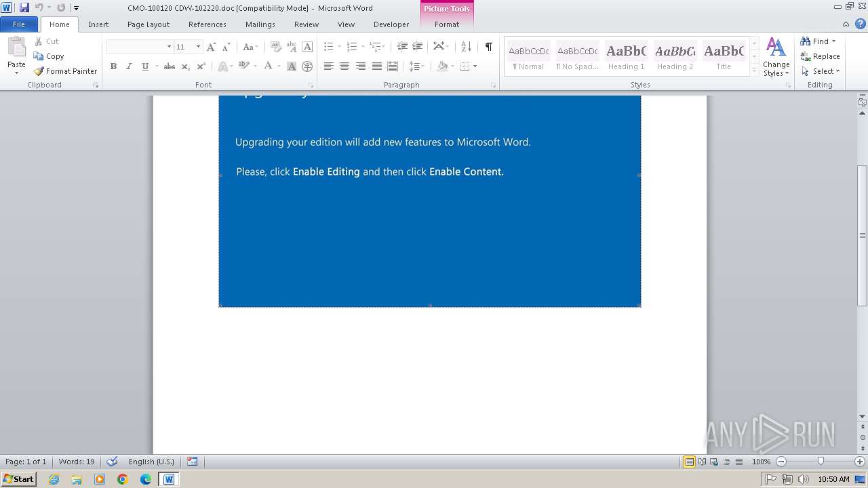Screen dimensions: 868x488
Task: Open Borders dropdown arrow
Action: tap(475, 66)
